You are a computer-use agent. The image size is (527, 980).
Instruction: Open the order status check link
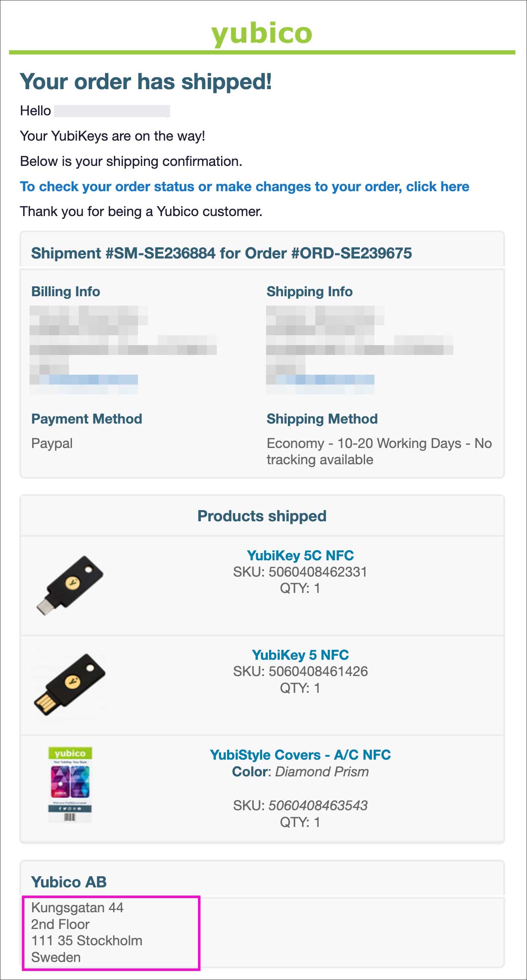pos(244,186)
